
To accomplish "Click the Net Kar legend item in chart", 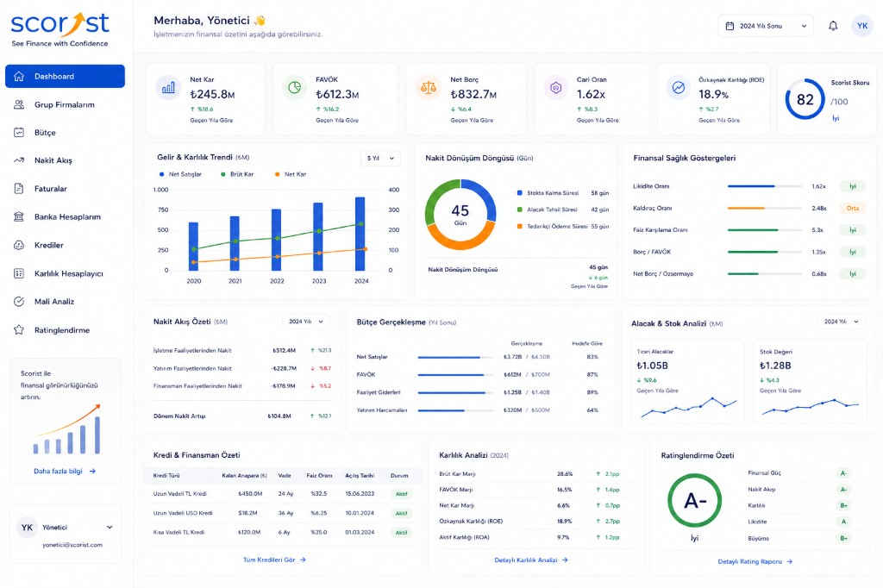I will point(291,174).
